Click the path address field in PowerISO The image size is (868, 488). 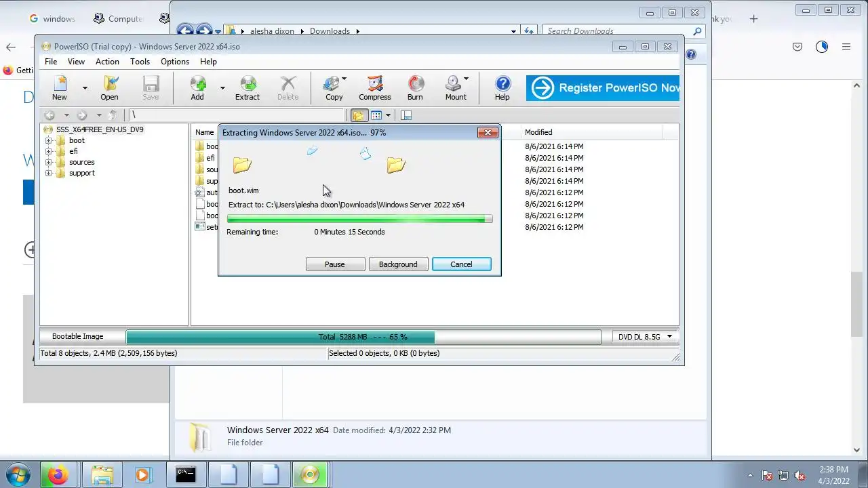[x=237, y=115]
